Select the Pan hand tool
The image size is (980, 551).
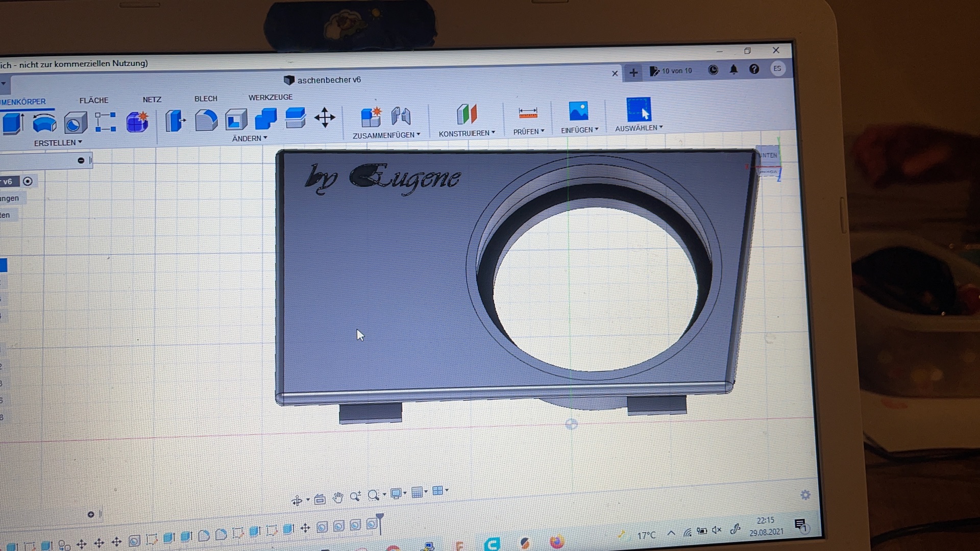(338, 498)
